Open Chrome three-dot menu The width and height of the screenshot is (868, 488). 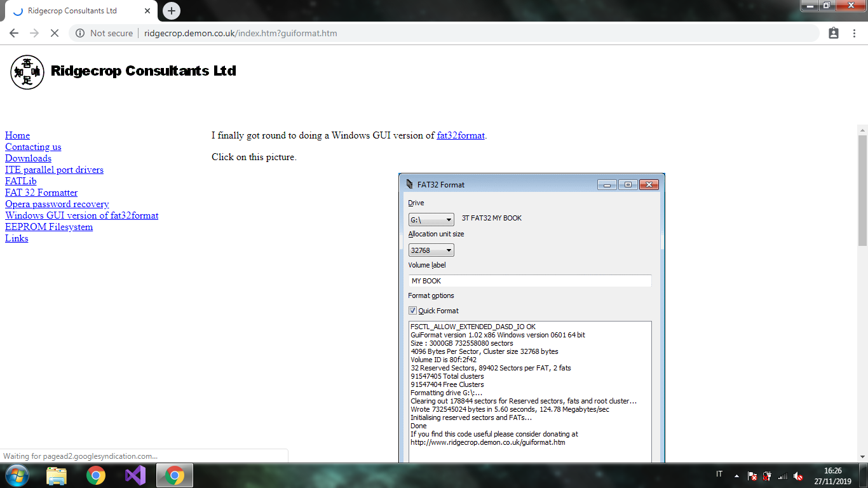(854, 33)
